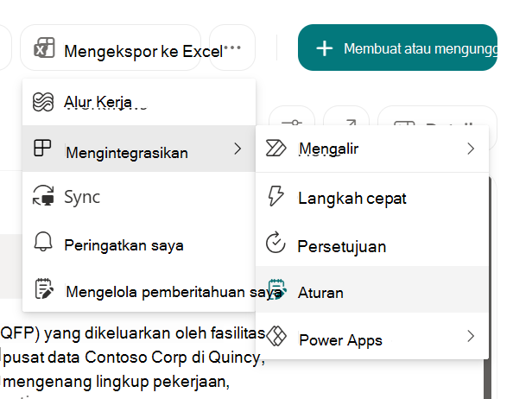532x399 pixels.
Task: Open the more options ellipsis button
Action: [x=232, y=47]
